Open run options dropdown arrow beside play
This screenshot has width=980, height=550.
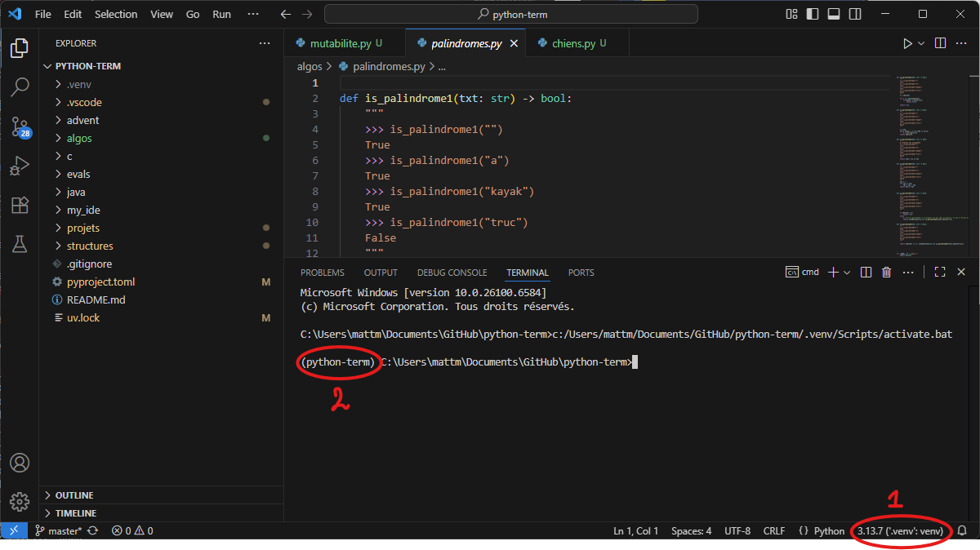921,43
